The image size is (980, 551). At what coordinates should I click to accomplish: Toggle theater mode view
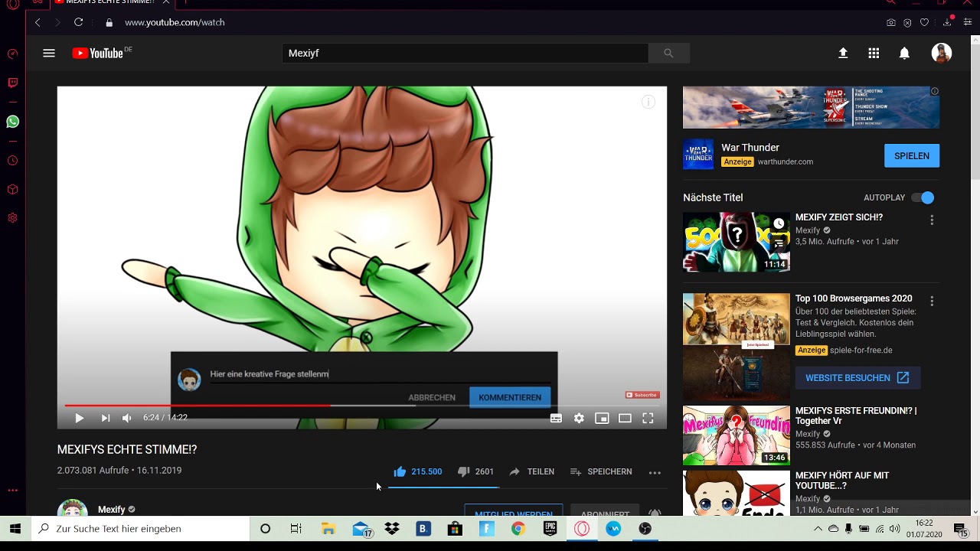click(x=625, y=418)
